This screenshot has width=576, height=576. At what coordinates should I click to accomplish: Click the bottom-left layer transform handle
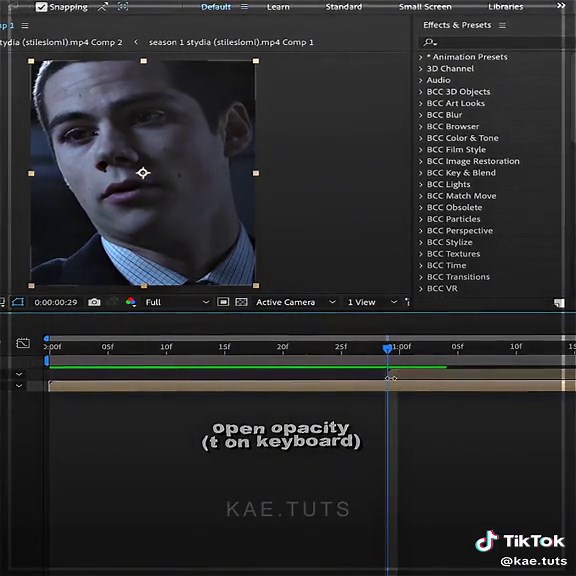pyautogui.click(x=31, y=285)
